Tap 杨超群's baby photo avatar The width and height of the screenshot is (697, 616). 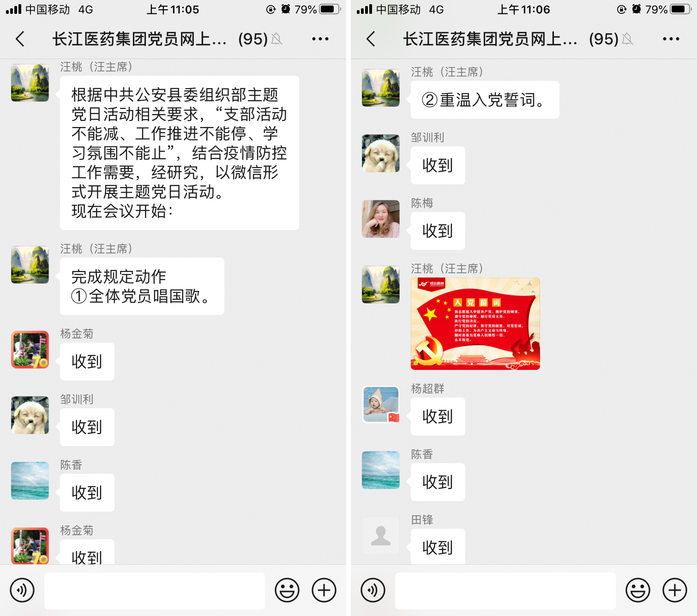381,405
